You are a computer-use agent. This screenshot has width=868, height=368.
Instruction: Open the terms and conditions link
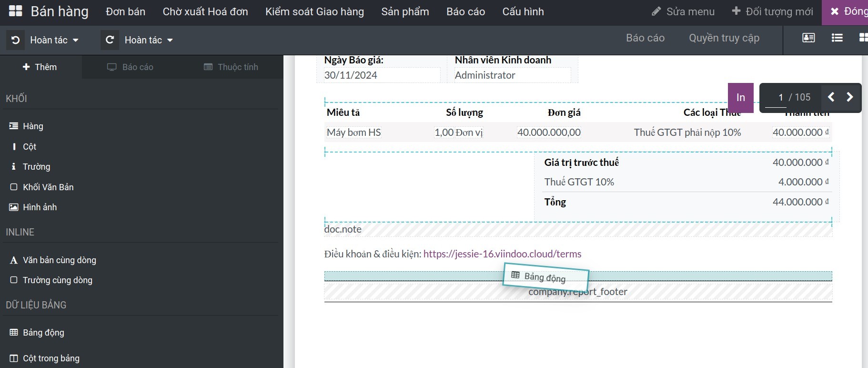[x=502, y=254]
